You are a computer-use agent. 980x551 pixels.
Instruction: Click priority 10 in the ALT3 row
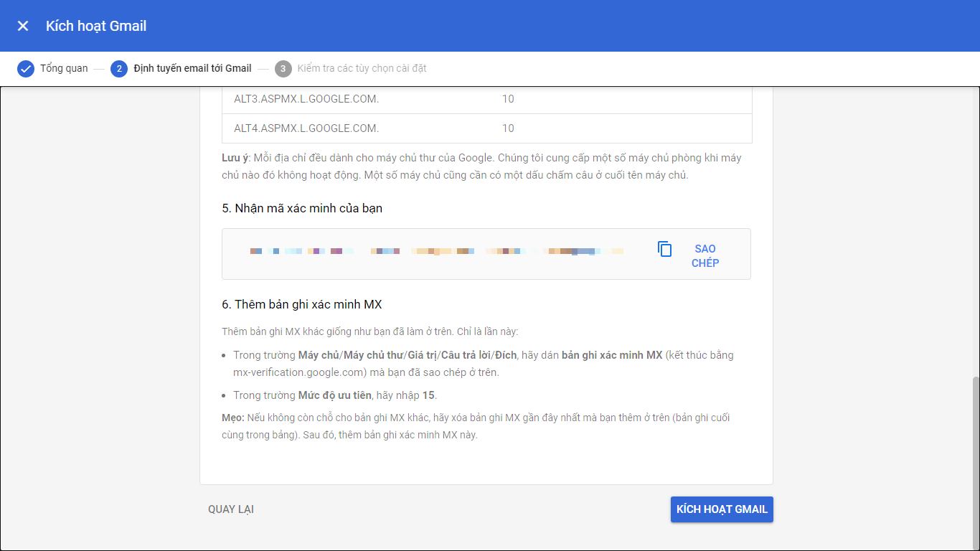tap(508, 99)
